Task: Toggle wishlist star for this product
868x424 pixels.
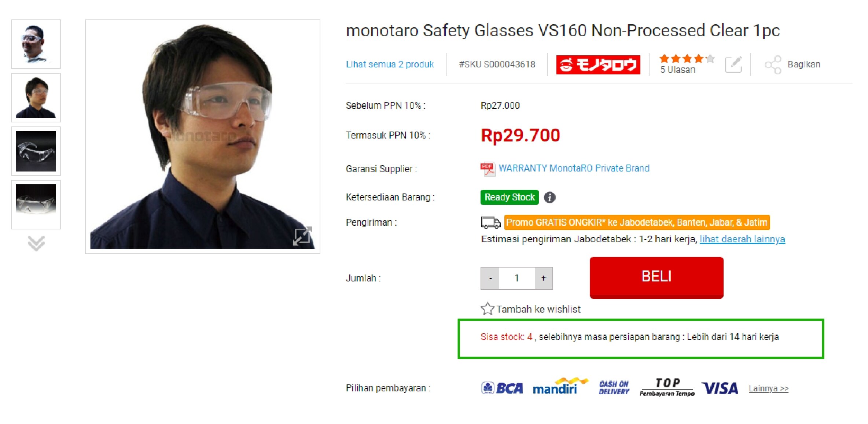Action: [x=488, y=309]
